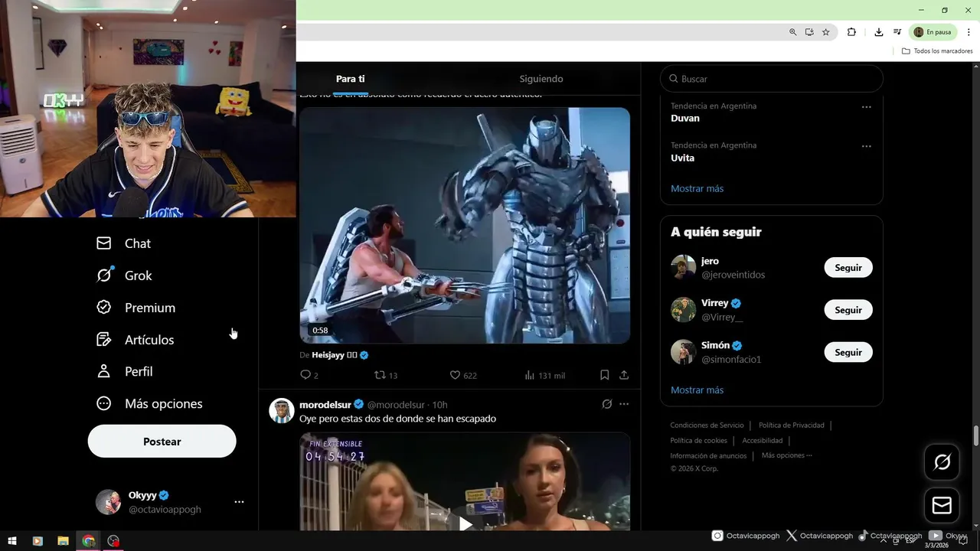
Task: Click the Perfil person icon
Action: click(104, 371)
